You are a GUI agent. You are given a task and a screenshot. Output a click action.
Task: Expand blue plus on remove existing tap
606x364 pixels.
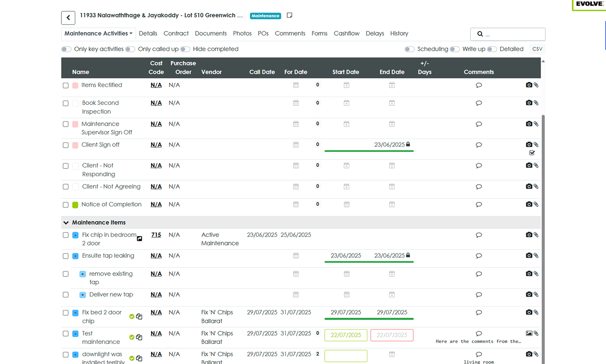click(83, 274)
